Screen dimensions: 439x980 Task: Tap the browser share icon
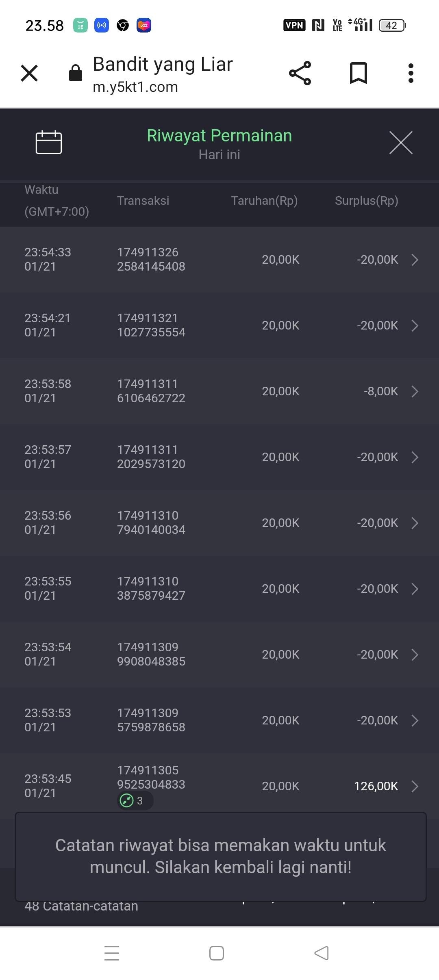pyautogui.click(x=300, y=74)
